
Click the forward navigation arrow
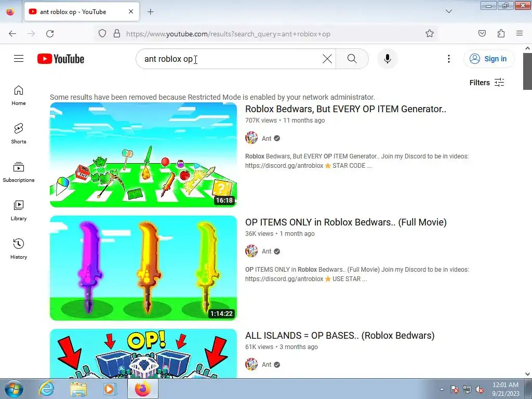click(31, 33)
